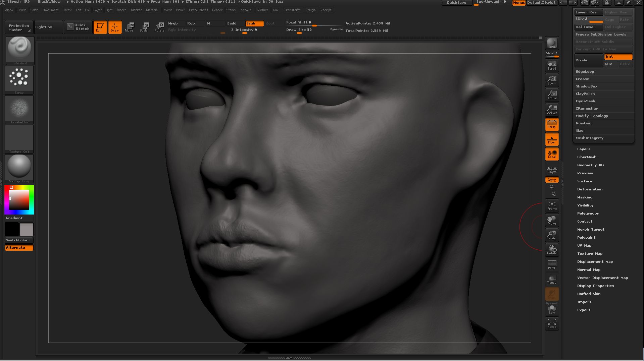Toggle Alternate color button
This screenshot has height=361, width=644.
tap(19, 248)
